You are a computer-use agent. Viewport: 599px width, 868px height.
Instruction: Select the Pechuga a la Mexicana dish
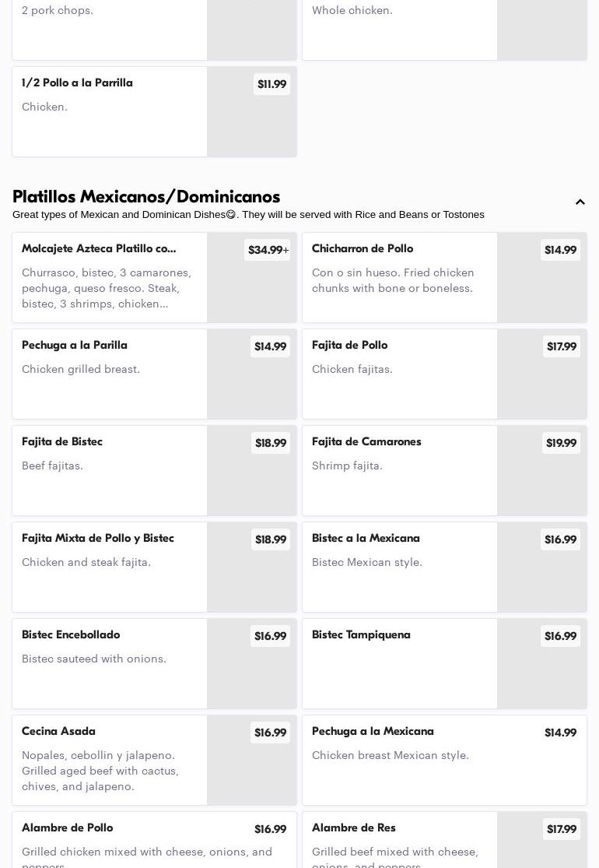[373, 732]
